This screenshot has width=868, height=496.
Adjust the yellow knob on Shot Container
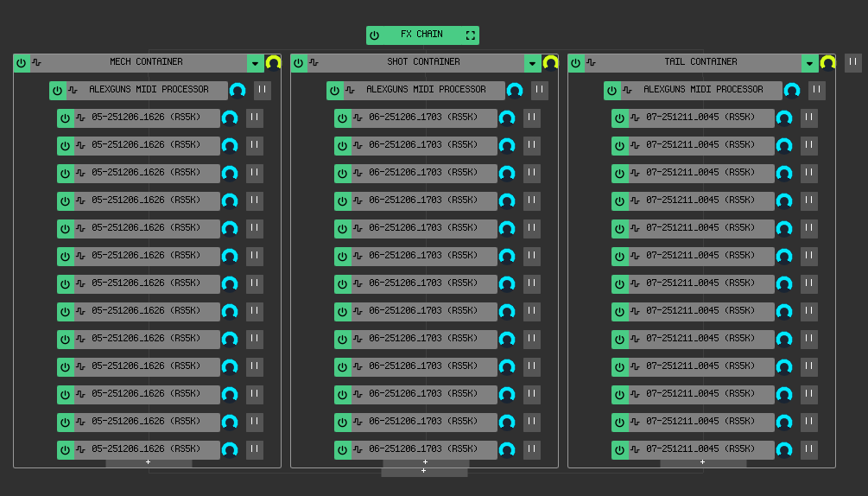tap(550, 63)
